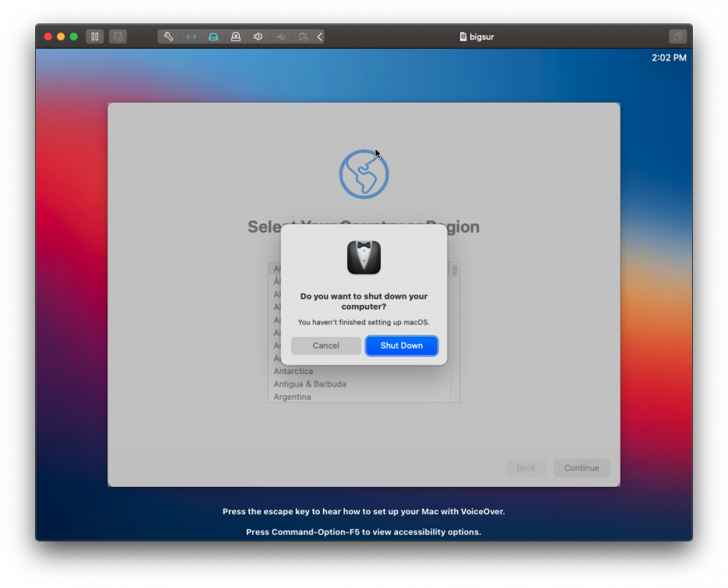Click the camera device icon

pyautogui.click(x=235, y=37)
